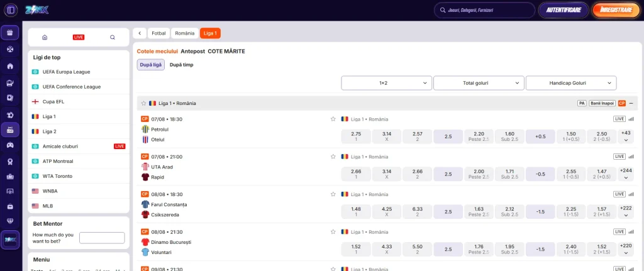Favorite the Liga 1 • România league header star
644x271 pixels.
coord(144,104)
